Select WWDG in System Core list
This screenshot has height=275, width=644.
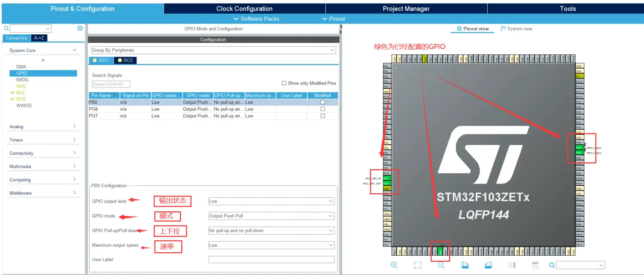[x=24, y=106]
